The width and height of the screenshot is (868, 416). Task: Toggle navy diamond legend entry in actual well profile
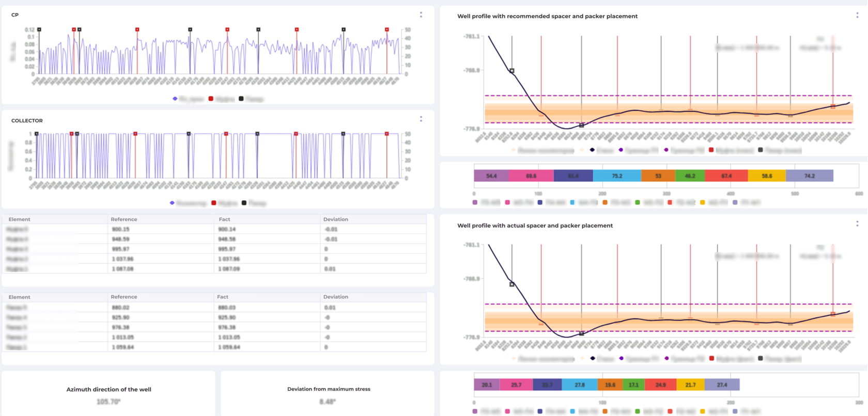tap(602, 358)
